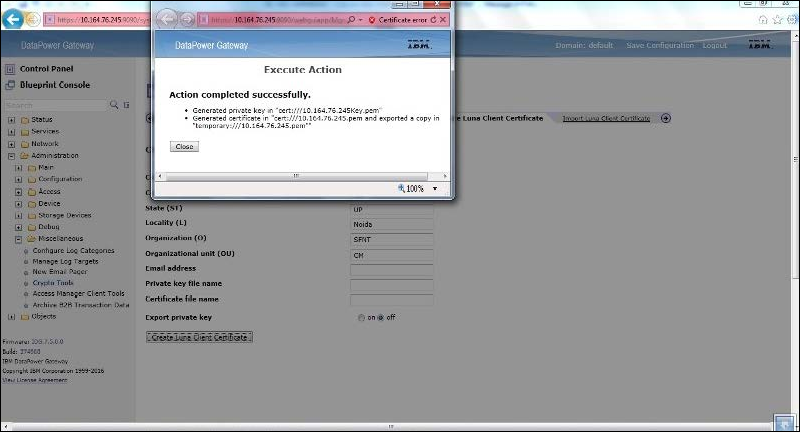Expand the Objects tree node
Viewport: 800px width, 432px height.
pyautogui.click(x=11, y=317)
